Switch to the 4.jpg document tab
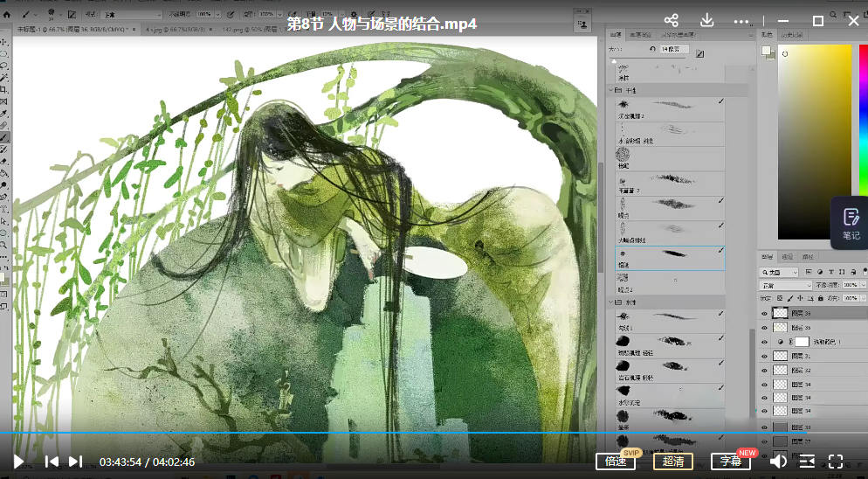This screenshot has height=479, width=868. click(x=170, y=29)
